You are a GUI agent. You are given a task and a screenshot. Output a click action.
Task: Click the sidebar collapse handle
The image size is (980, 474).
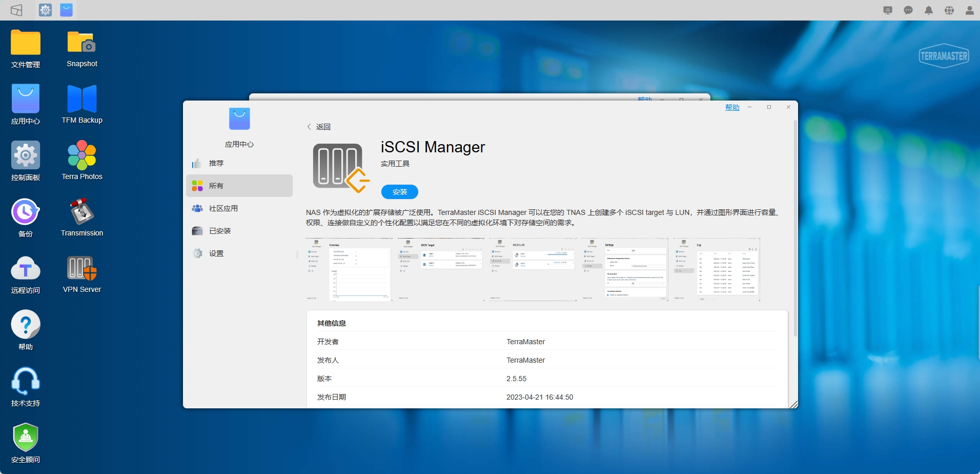click(297, 254)
